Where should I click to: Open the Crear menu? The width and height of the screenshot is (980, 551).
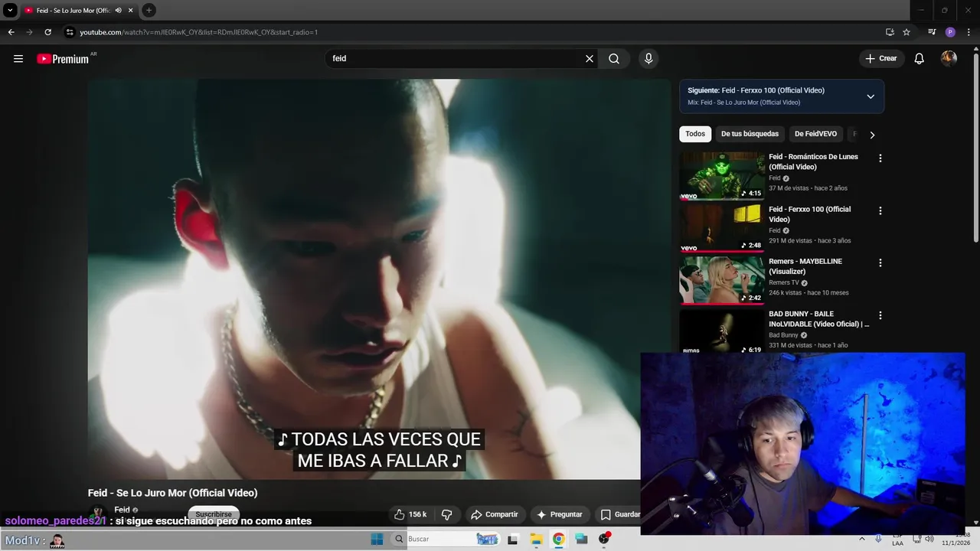point(881,58)
